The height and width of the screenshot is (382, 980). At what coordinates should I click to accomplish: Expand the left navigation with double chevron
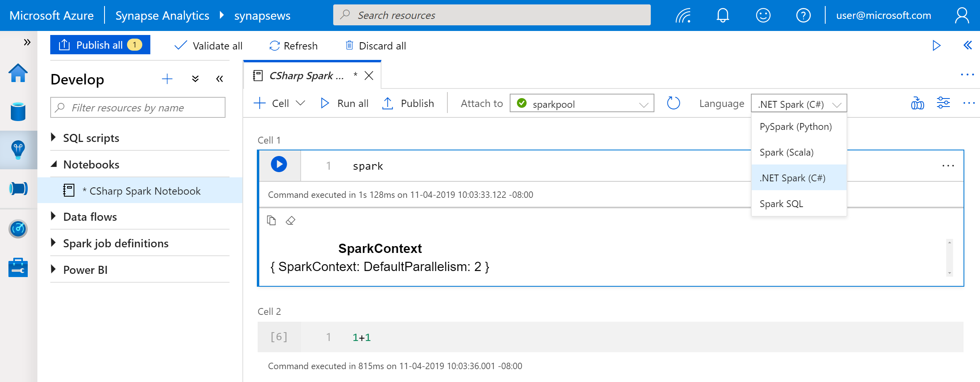pos(27,42)
